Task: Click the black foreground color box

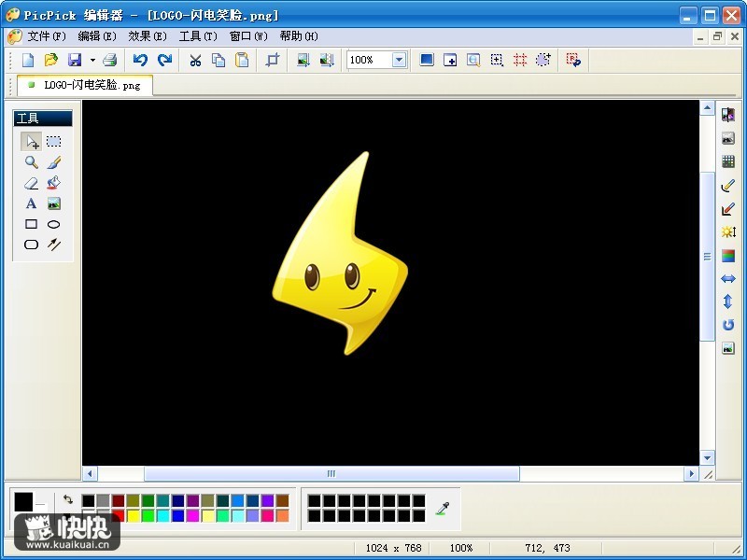Action: [23, 502]
